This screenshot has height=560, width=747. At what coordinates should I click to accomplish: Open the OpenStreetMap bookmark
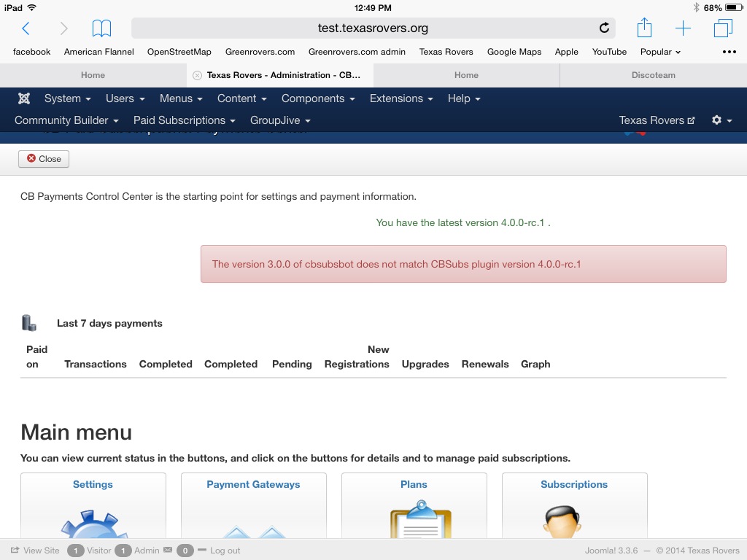point(179,52)
